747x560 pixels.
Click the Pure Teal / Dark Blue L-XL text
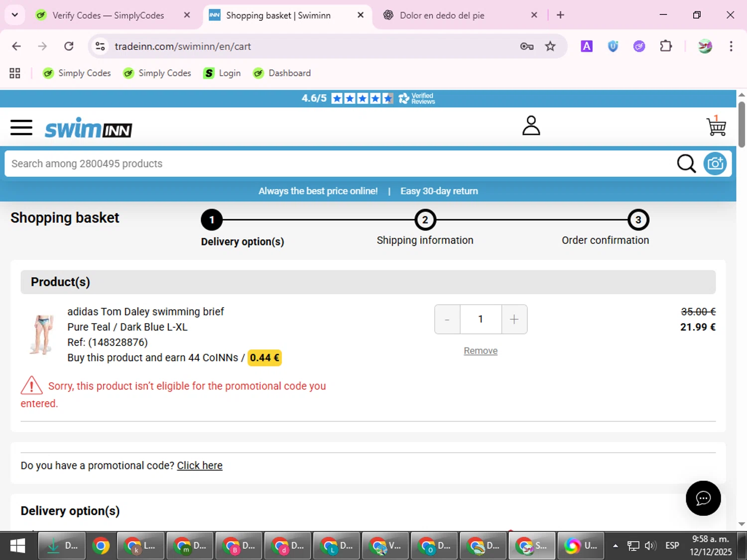tap(127, 327)
